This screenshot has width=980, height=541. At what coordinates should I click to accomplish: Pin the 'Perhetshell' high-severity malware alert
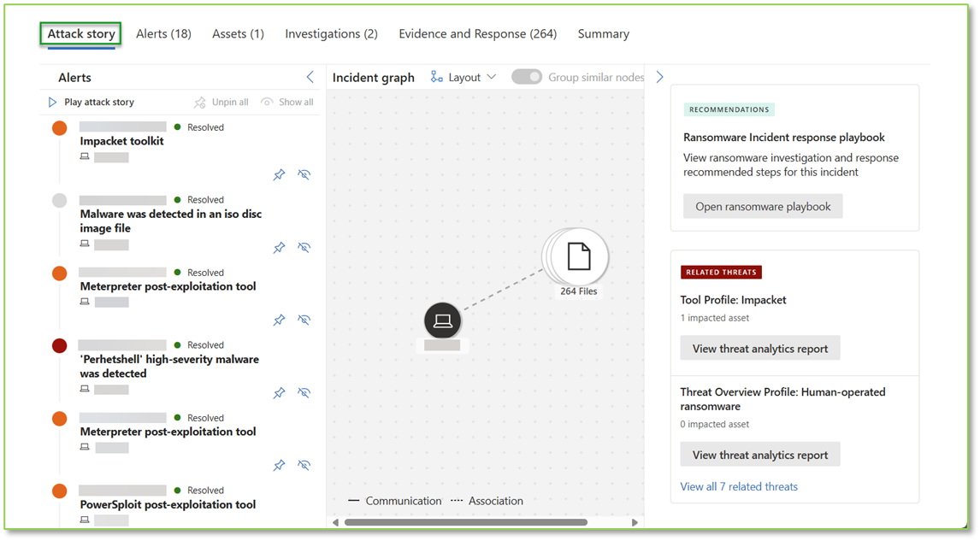click(279, 392)
